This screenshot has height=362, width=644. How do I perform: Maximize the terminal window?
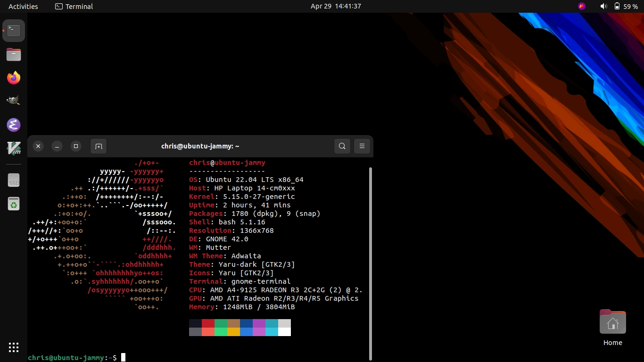pyautogui.click(x=76, y=146)
